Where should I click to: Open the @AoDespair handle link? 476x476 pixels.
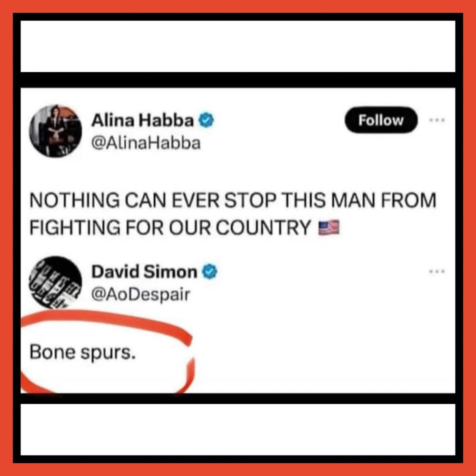click(140, 295)
